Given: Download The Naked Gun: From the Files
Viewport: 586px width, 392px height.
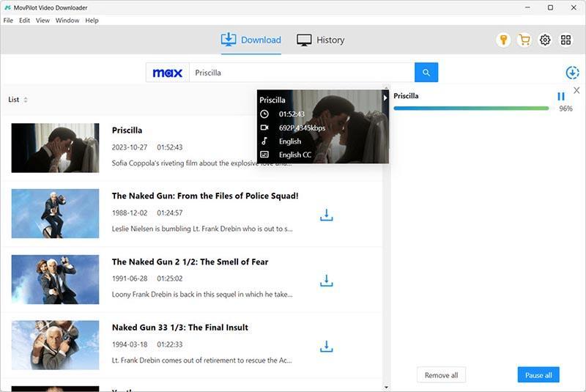Looking at the screenshot, I should [x=326, y=215].
